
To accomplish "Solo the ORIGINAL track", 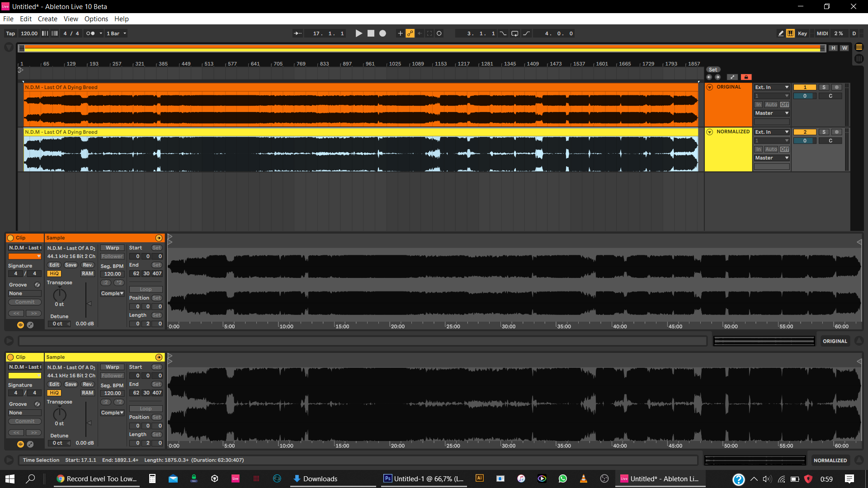I will pyautogui.click(x=824, y=87).
